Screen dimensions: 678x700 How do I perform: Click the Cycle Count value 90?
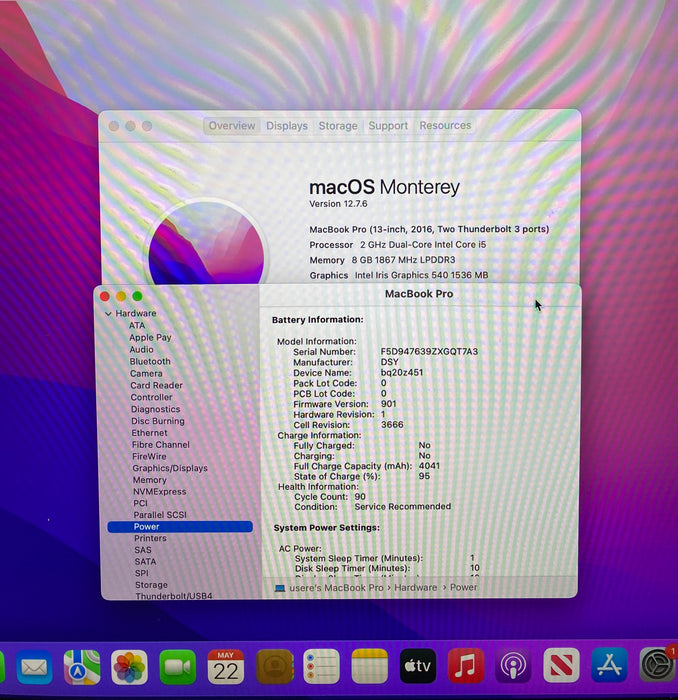coord(360,497)
